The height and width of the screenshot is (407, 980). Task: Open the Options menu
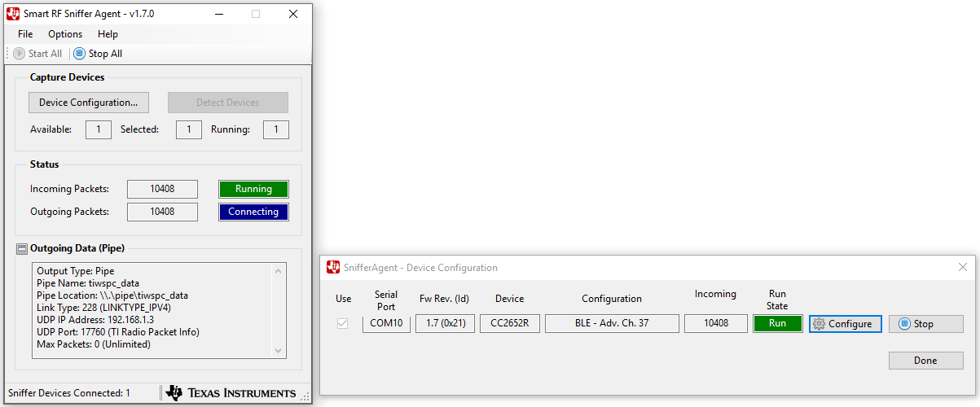point(65,34)
